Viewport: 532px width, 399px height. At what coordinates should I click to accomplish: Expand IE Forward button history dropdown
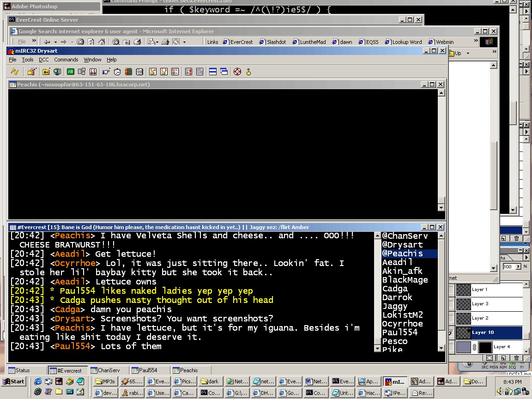[72, 42]
